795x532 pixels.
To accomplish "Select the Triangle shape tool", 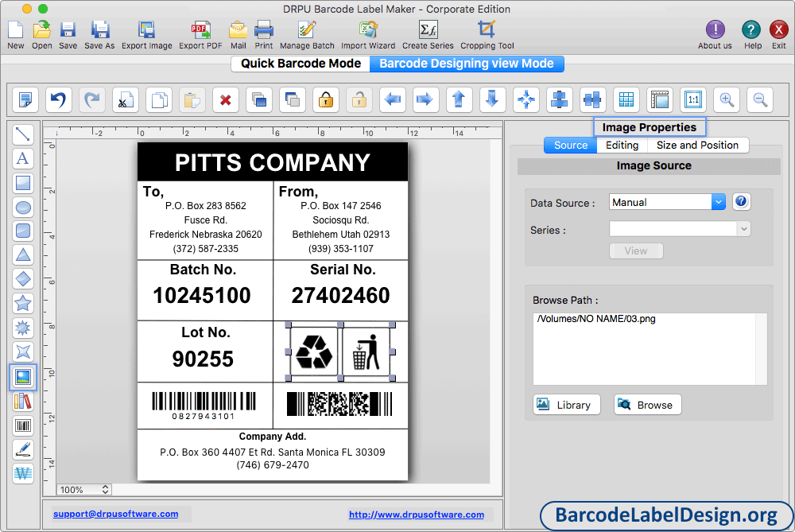I will (x=23, y=254).
